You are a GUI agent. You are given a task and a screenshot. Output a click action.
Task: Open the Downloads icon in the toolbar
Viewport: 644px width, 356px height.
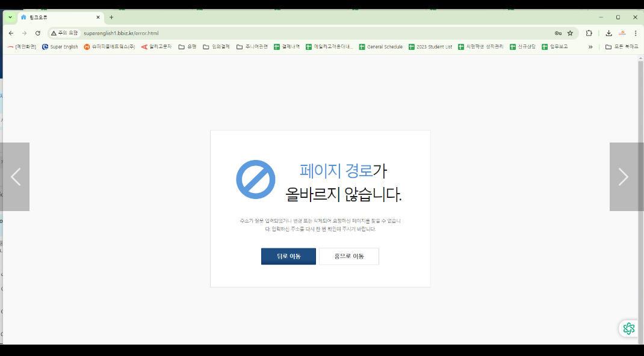click(x=608, y=33)
